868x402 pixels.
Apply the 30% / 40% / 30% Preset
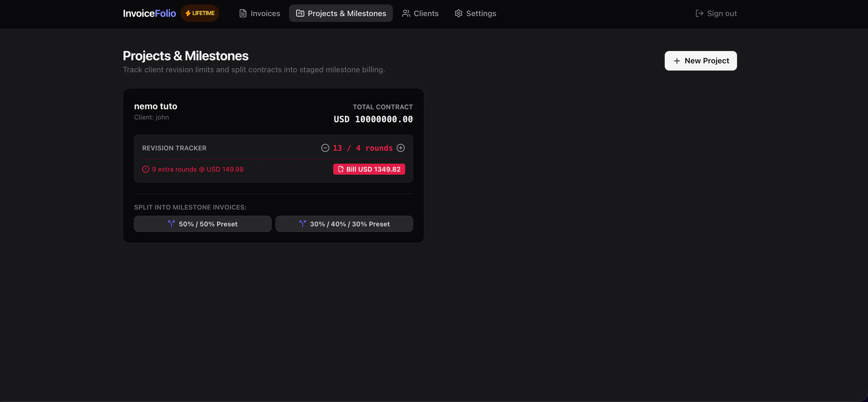[344, 224]
